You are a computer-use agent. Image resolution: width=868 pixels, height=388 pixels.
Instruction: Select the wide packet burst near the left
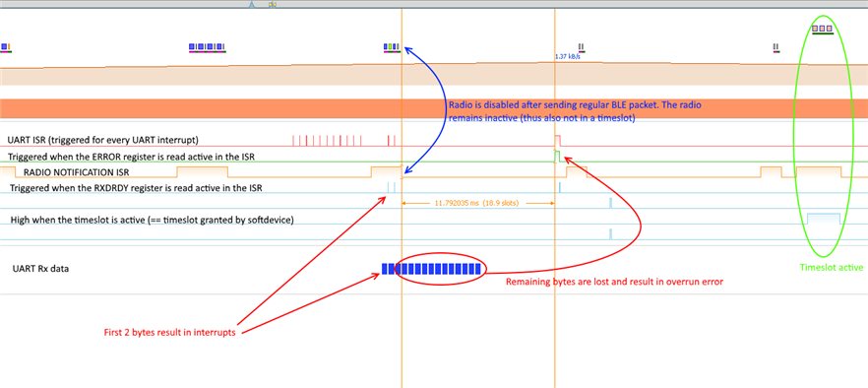click(208, 47)
